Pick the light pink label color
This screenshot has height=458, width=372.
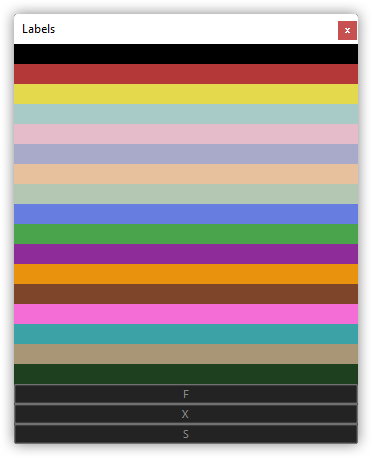pyautogui.click(x=186, y=134)
